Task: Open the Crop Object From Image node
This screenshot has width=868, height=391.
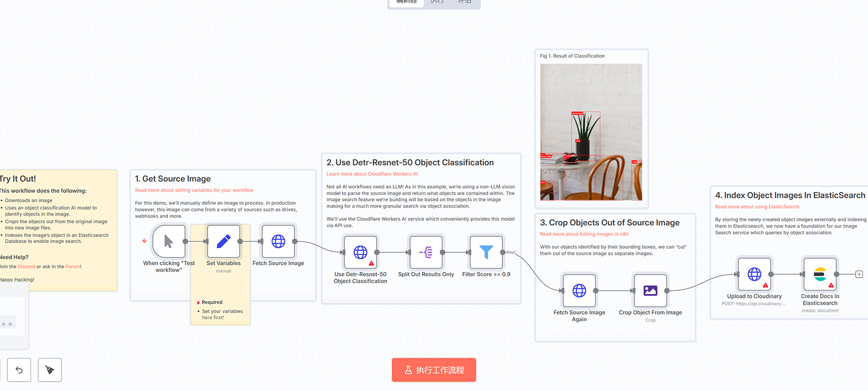Action: (650, 291)
